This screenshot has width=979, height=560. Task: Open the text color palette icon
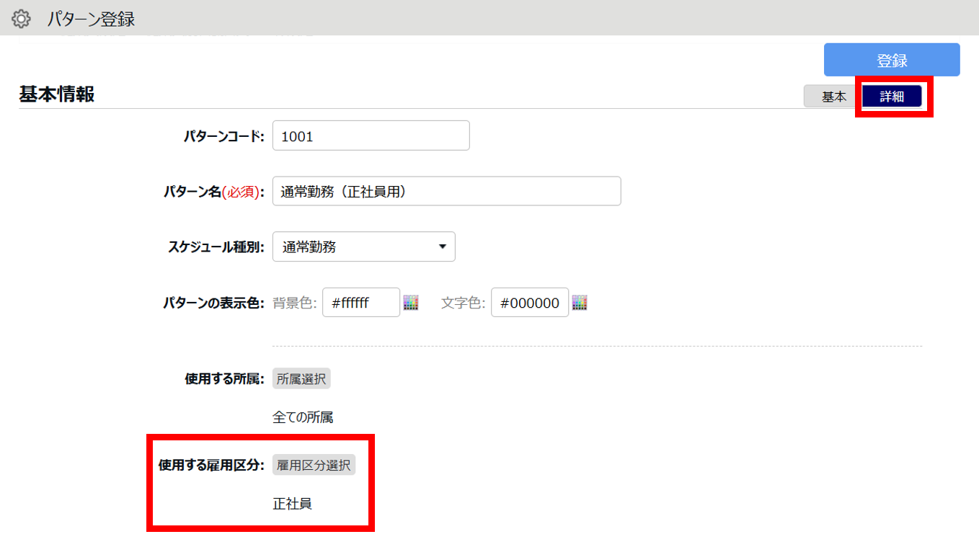pos(580,303)
